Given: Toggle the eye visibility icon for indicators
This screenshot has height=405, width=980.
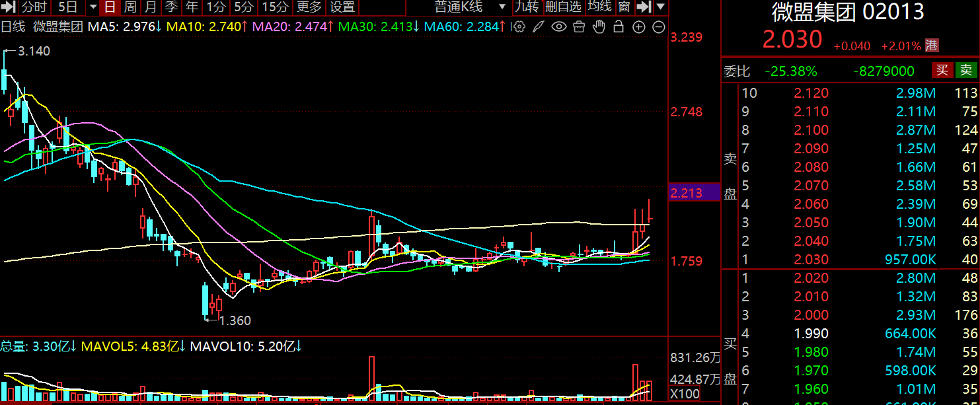Looking at the screenshot, I should (559, 27).
